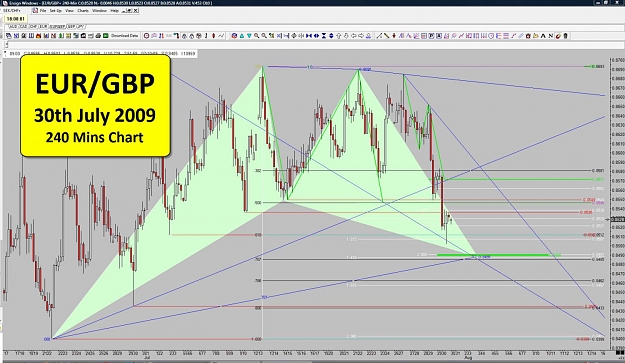This screenshot has height=363, width=625.
Task: Click the Download Data button
Action: pos(124,36)
